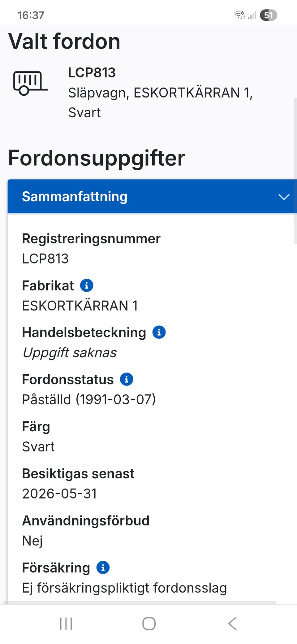
Task: Tap the Besiktigas senast date 2026-05-31
Action: coord(60,494)
